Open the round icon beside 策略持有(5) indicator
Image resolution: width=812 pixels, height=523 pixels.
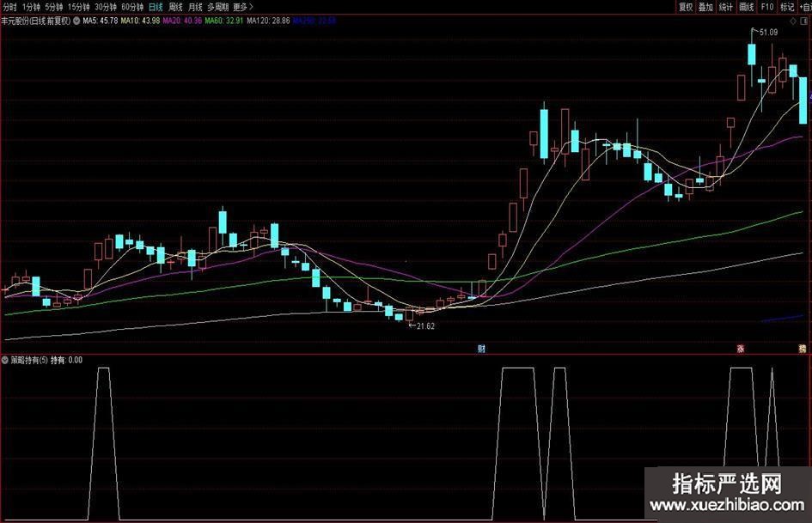pyautogui.click(x=5, y=360)
